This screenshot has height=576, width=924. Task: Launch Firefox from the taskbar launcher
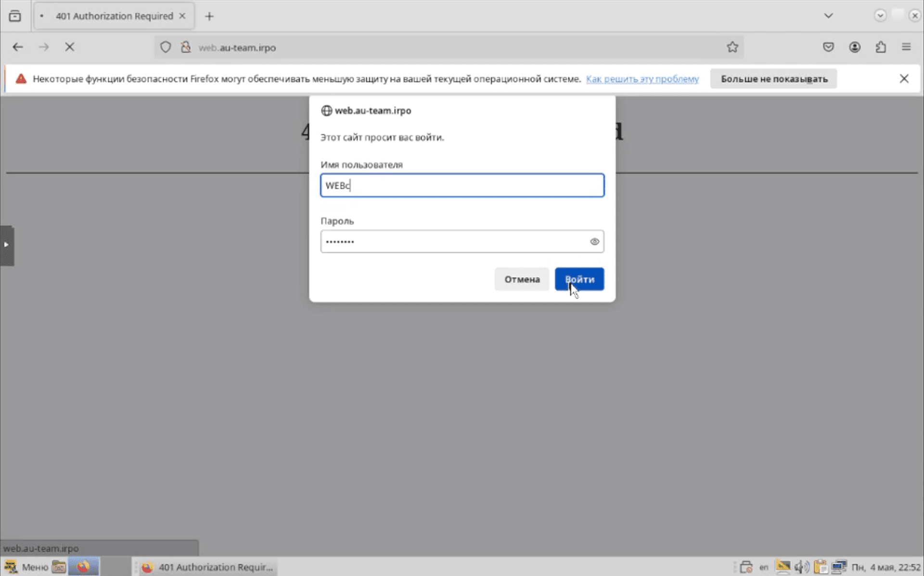pyautogui.click(x=84, y=567)
